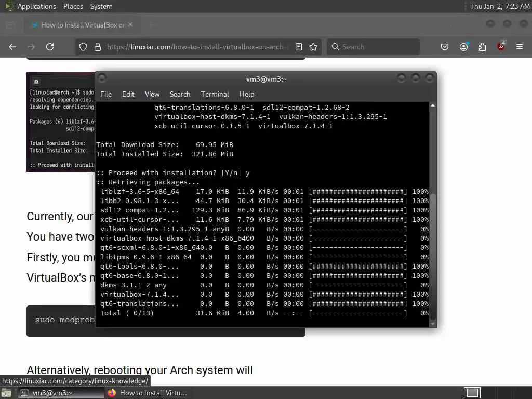Click the Firefox sidebar icon beside tabs

10,25
